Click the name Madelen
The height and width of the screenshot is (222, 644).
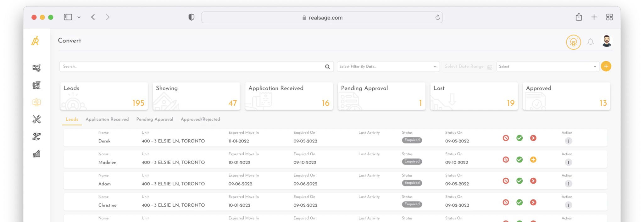click(x=107, y=163)
